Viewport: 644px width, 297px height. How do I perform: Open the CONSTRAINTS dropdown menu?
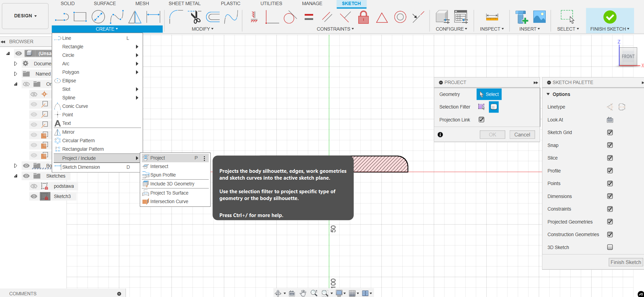click(335, 29)
